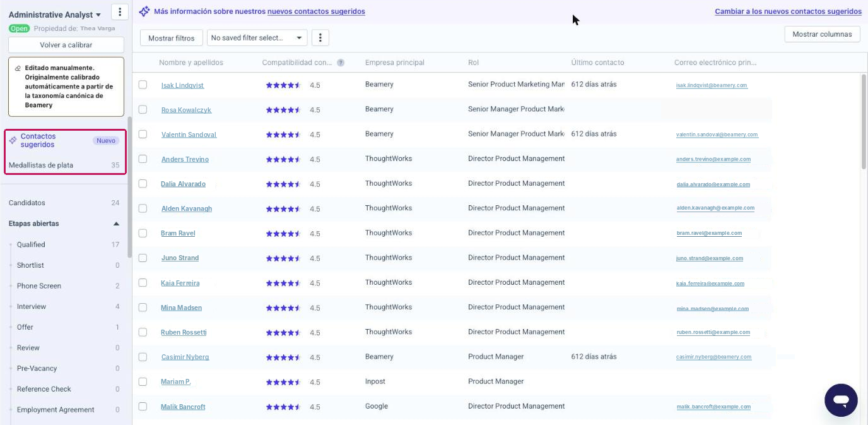
Task: Open the kebab menu beside Administrative Analyst
Action: pos(119,12)
